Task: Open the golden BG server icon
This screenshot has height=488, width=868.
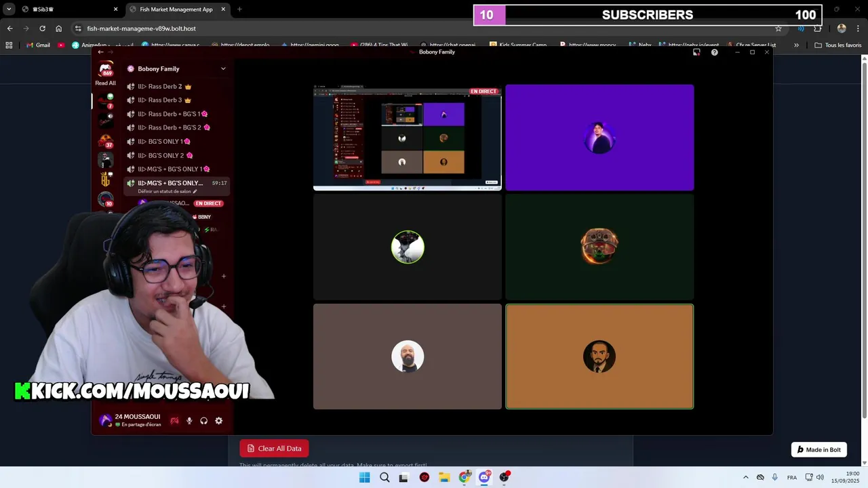Action: 106,180
